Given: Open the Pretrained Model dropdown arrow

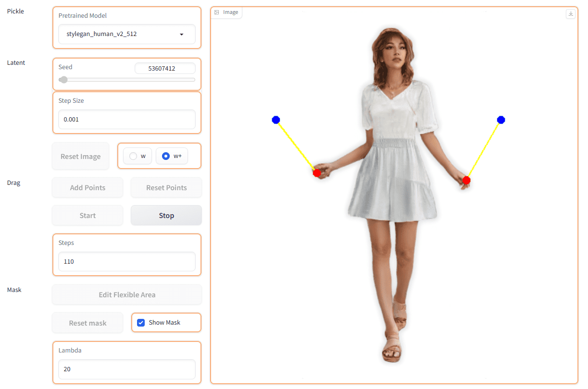Looking at the screenshot, I should point(181,35).
